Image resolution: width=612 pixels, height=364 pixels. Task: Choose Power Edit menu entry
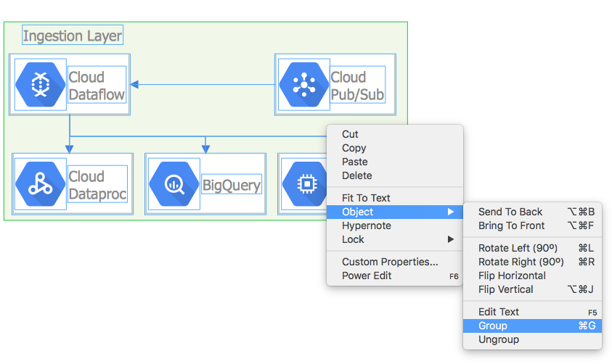click(395, 276)
